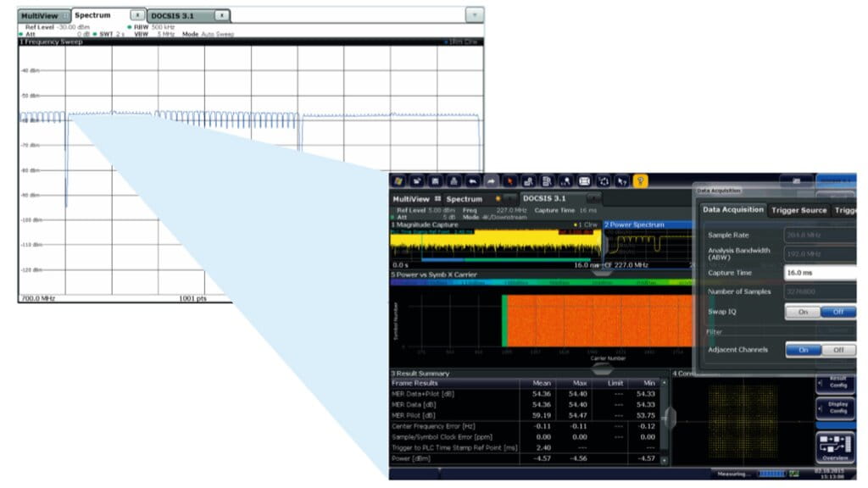
Task: Click the Undo arrow icon on the toolbar
Action: click(x=472, y=182)
